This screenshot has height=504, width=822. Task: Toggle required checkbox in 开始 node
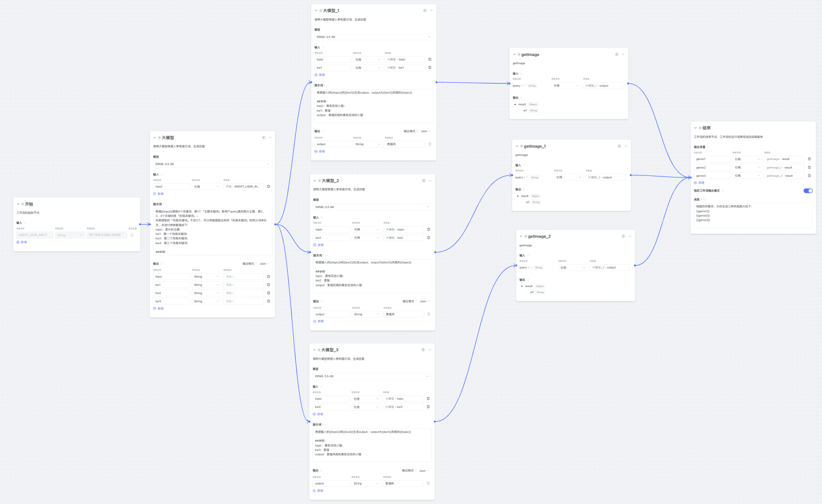click(x=132, y=235)
